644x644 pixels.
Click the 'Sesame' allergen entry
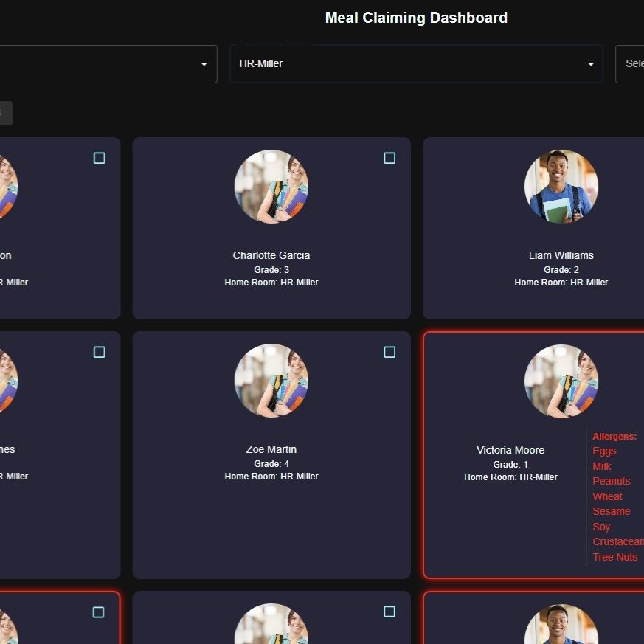(x=611, y=511)
